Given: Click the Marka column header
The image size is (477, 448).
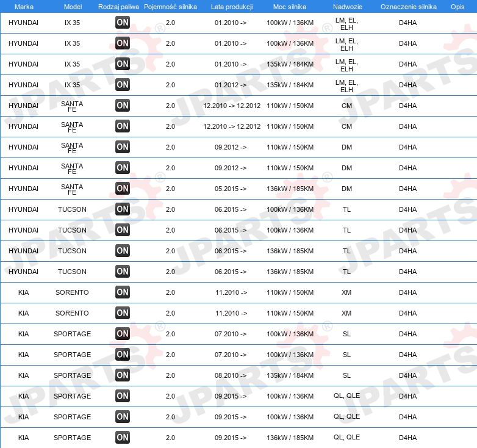Looking at the screenshot, I should pyautogui.click(x=24, y=7).
